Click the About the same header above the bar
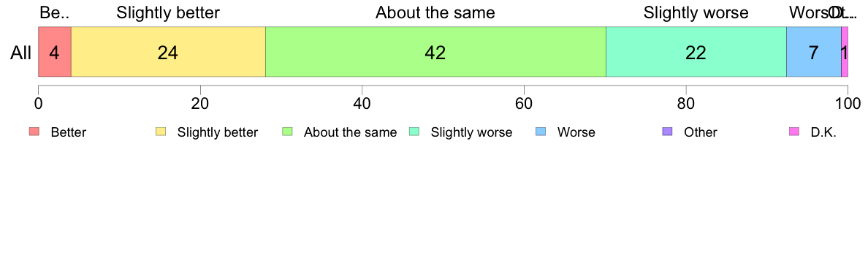Viewport: 868px width, 269px height. [x=435, y=12]
